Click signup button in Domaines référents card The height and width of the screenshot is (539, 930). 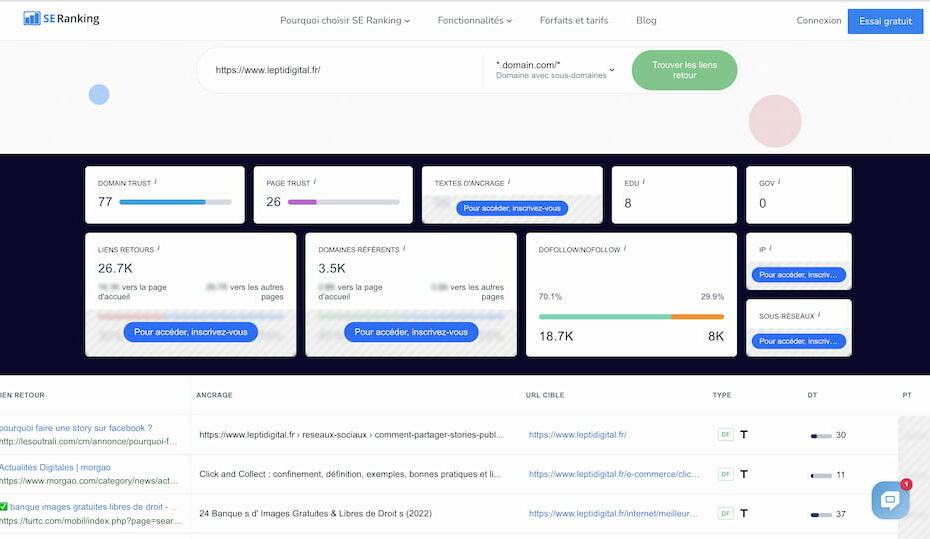[411, 332]
